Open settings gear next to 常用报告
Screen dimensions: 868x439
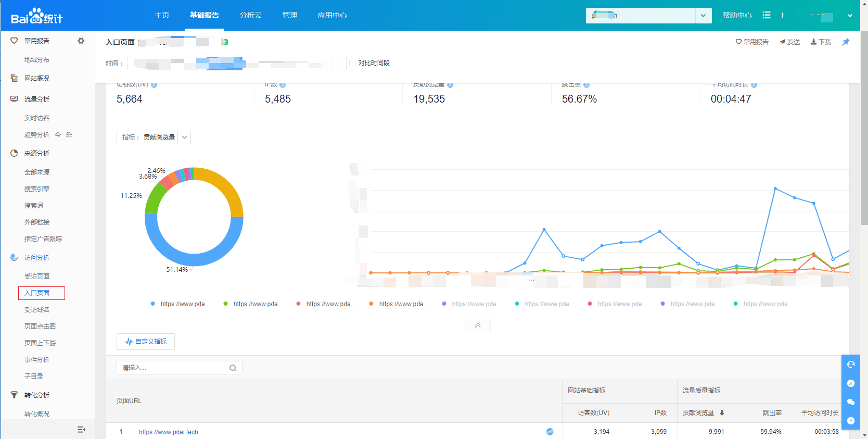(81, 41)
